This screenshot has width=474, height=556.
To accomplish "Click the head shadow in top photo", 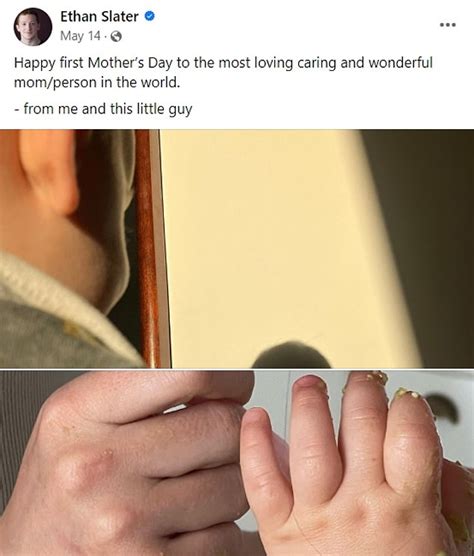I will tap(291, 355).
